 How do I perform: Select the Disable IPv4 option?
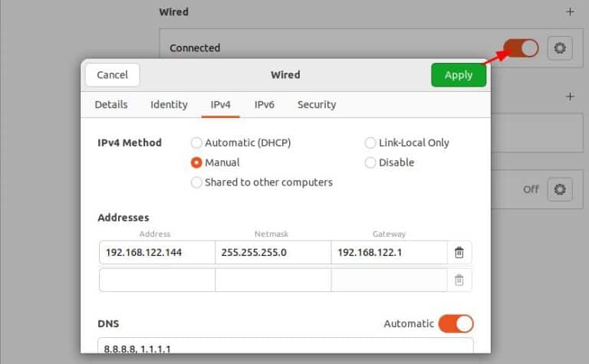(370, 162)
